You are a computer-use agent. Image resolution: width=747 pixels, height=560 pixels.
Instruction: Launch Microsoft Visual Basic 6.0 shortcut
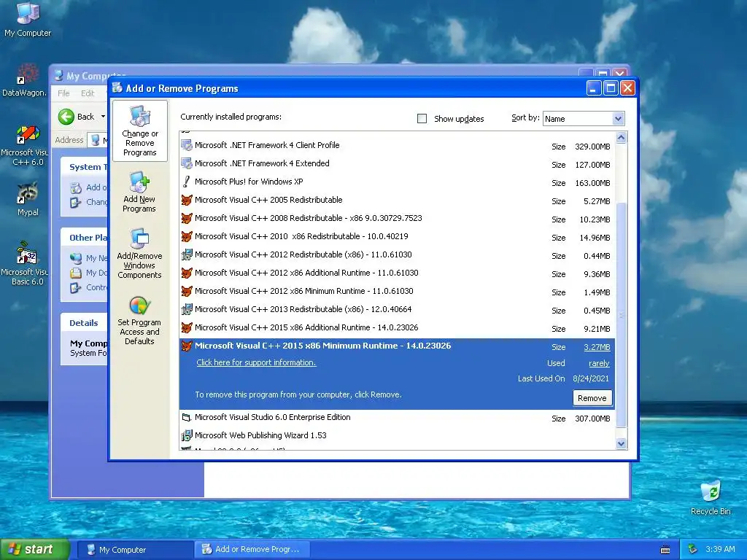point(25,263)
